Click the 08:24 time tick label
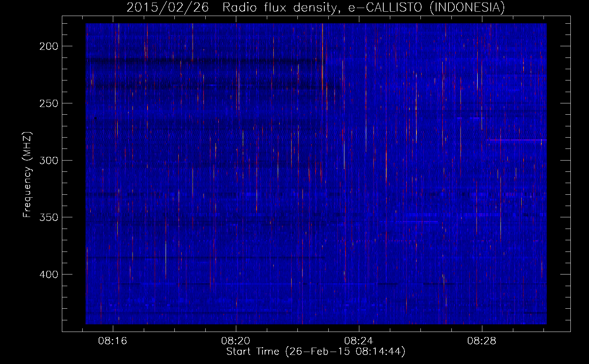 (x=359, y=341)
